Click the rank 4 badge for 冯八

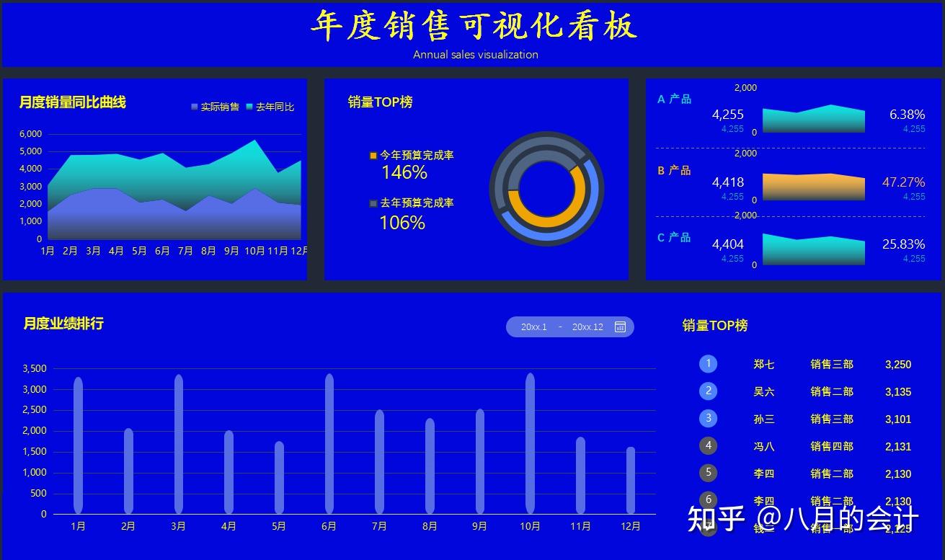[x=709, y=446]
